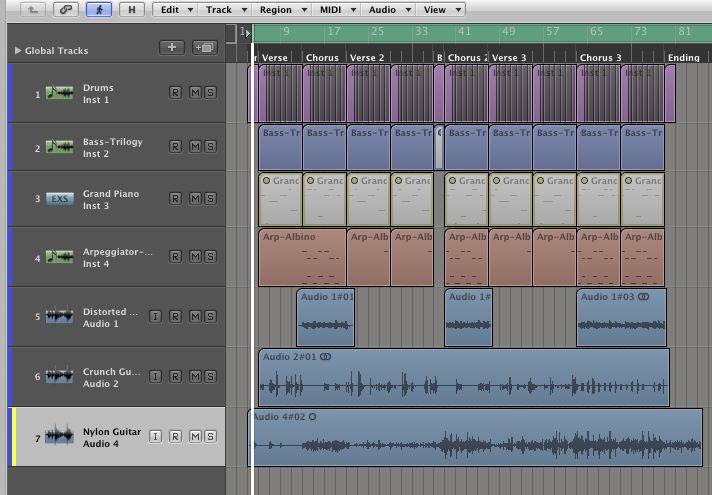Select the Arp-Albino region
The image size is (712, 495).
pos(302,257)
